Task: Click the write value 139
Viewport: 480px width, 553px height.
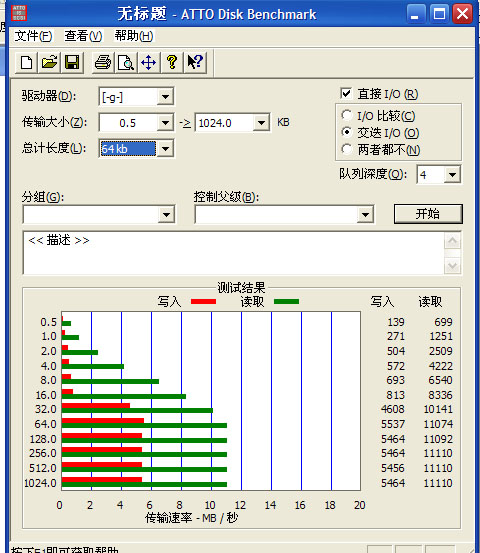Action: coord(396,322)
